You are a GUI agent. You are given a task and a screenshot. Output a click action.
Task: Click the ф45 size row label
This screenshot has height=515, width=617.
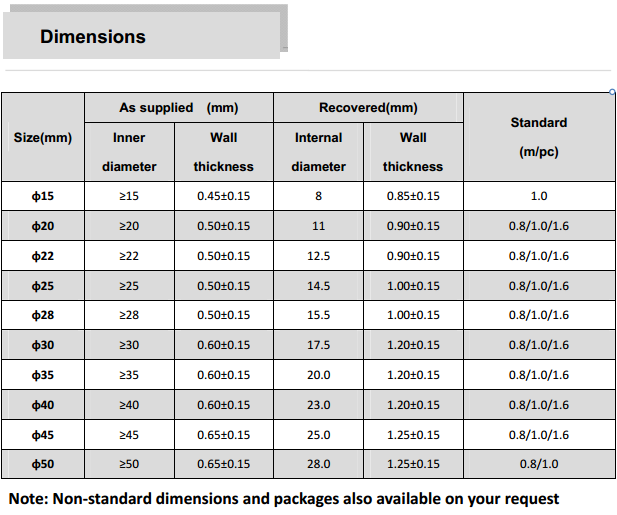(43, 435)
